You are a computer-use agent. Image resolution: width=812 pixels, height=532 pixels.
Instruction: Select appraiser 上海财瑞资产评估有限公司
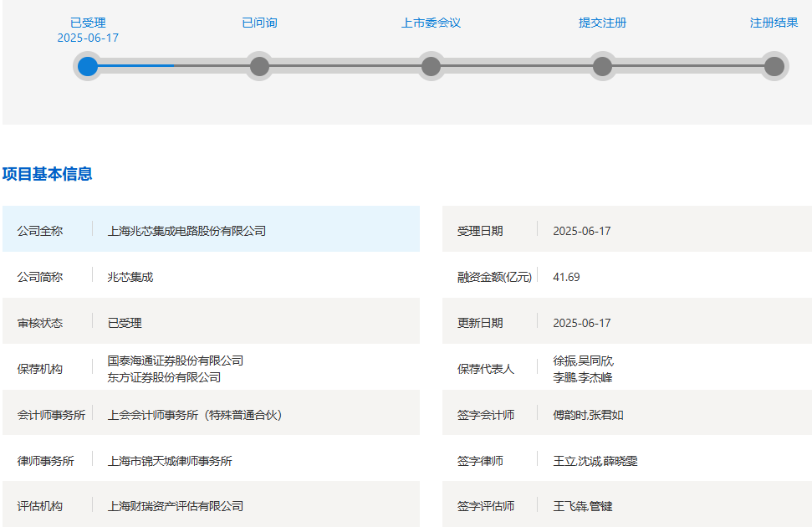175,506
